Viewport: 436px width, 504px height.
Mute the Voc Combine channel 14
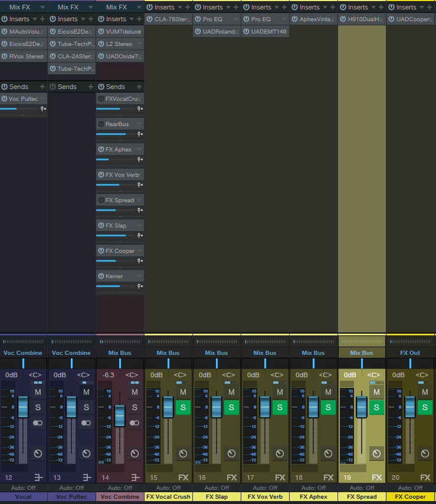(x=135, y=392)
